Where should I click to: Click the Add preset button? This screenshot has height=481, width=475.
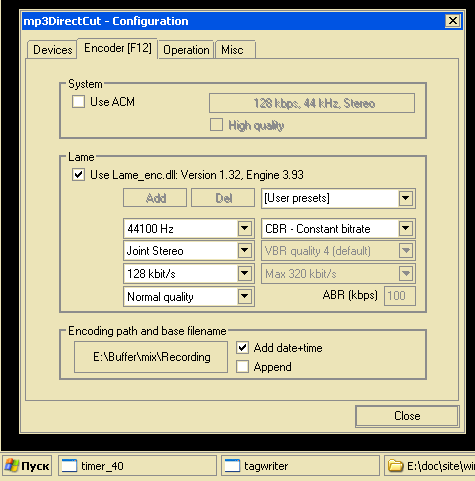click(155, 198)
